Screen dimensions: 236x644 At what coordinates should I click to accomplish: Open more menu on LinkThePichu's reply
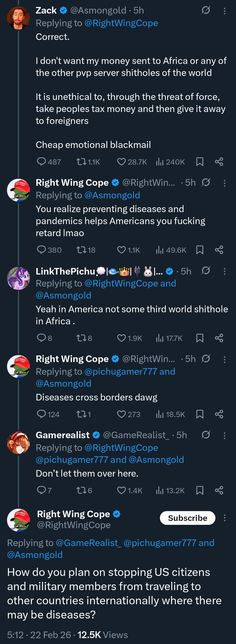coord(224,272)
